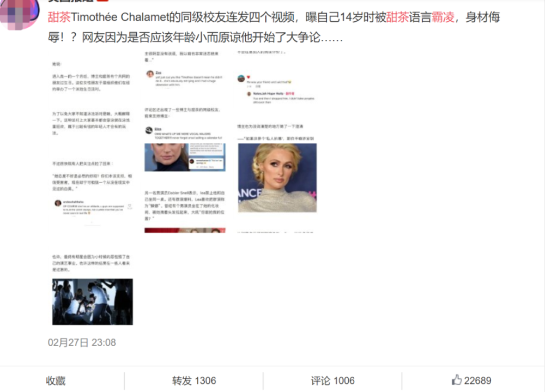Open the second 甜茶 link before 语言
Screen dimensions: 545x392
click(x=398, y=17)
